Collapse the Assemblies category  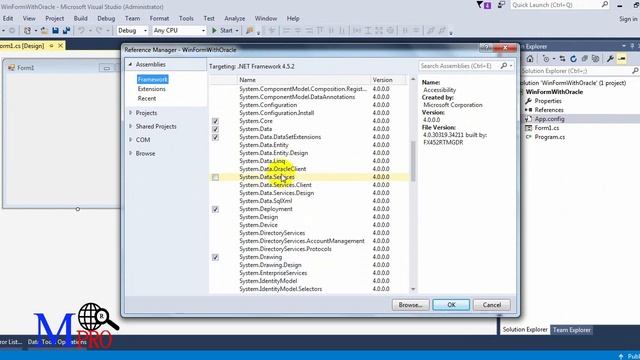[130, 64]
